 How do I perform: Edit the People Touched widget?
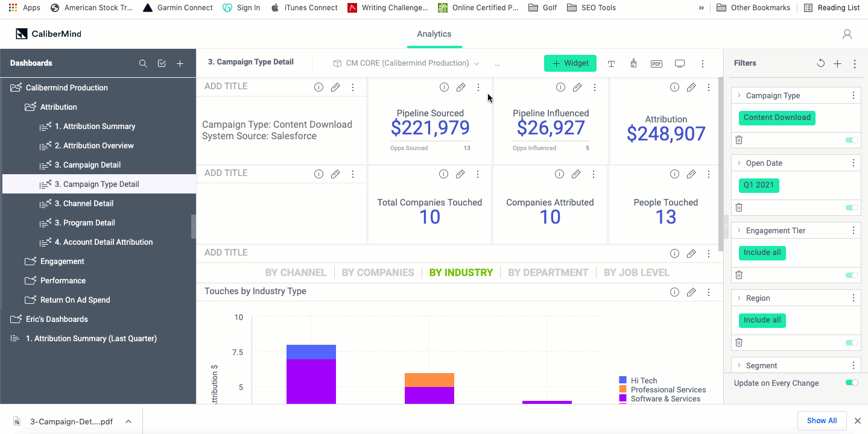[691, 174]
